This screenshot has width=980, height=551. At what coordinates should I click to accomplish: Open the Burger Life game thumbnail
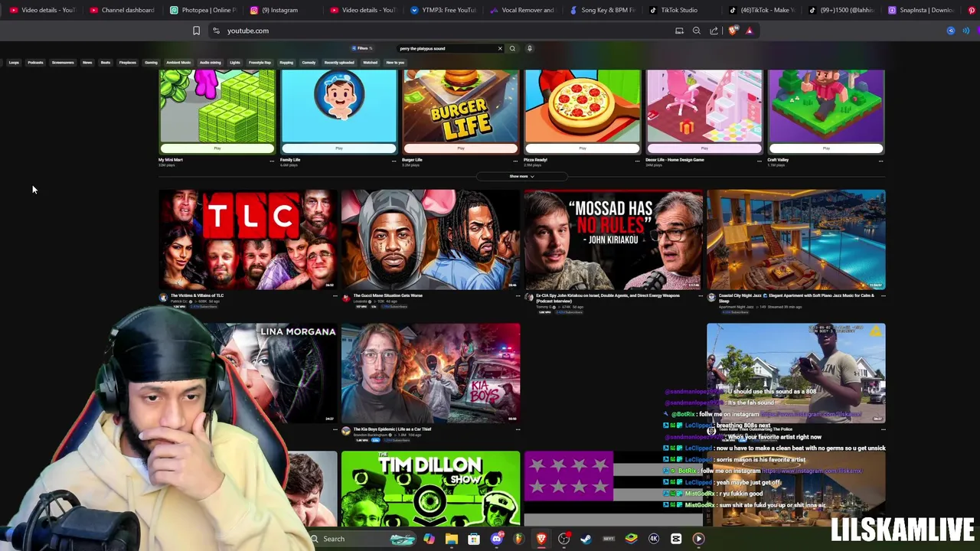click(x=460, y=106)
